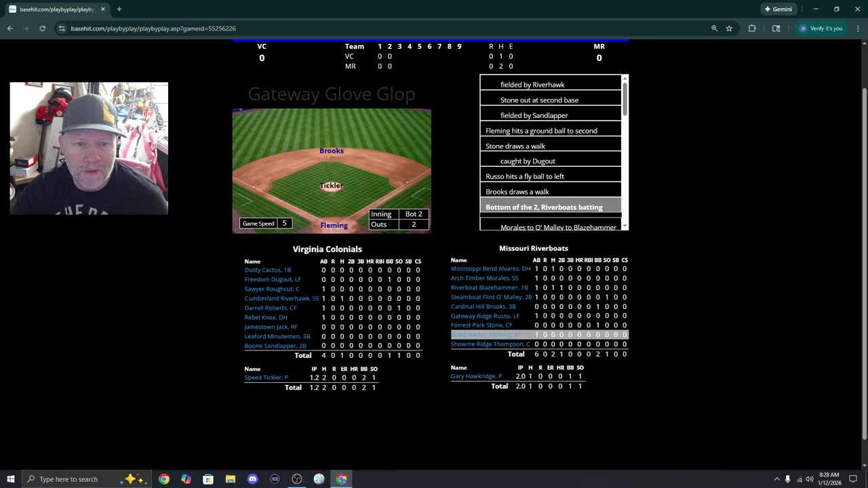868x488 pixels.
Task: Open Microsoft Store from the taskbar
Action: tap(208, 479)
